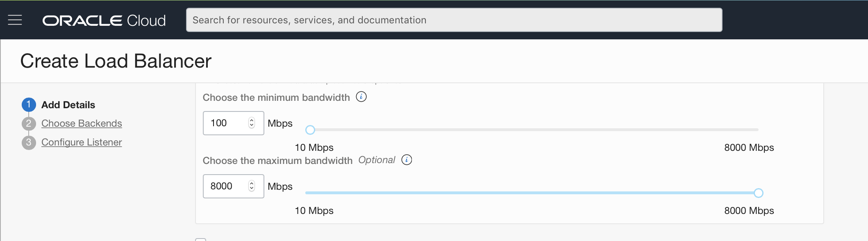The height and width of the screenshot is (241, 868).
Task: Show info for minimum bandwidth
Action: click(x=361, y=97)
